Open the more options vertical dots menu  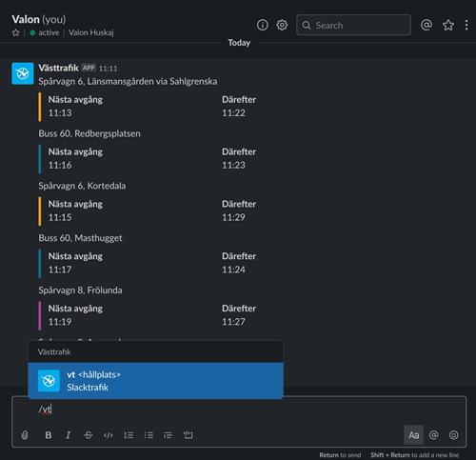(x=466, y=25)
